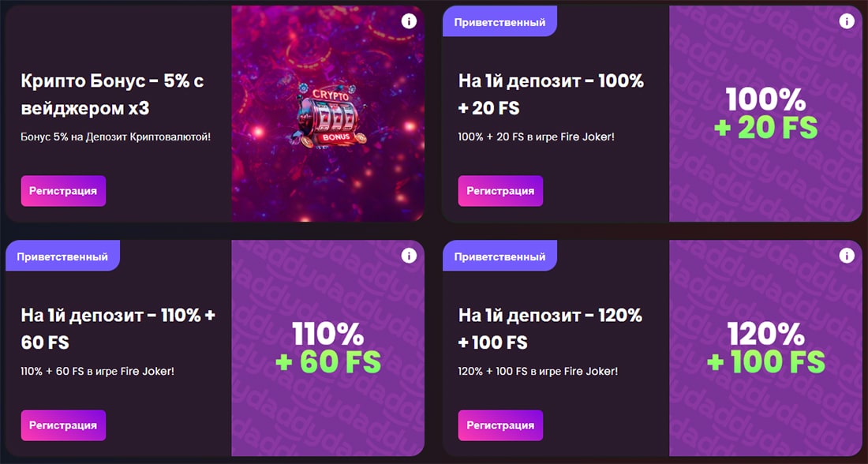Open the purple 100% + 20 FS banner
Image resolution: width=868 pixels, height=464 pixels.
coord(765,114)
